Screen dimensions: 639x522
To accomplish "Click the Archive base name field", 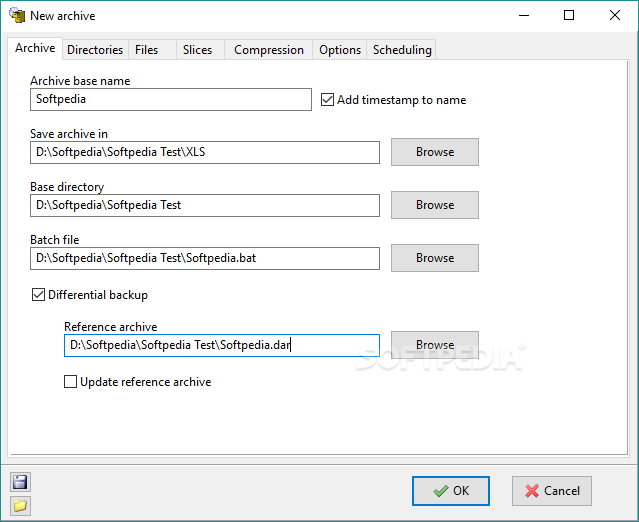I will 171,99.
